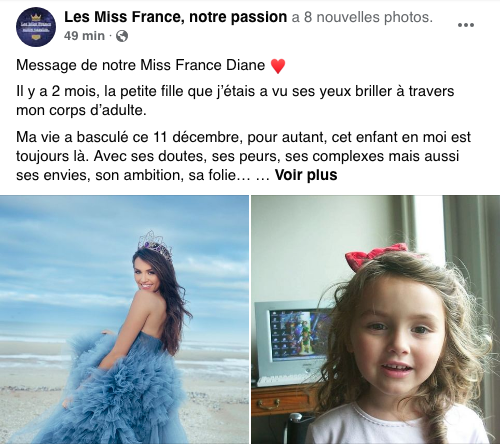500x446 pixels.
Task: Open the Les Miss France round avatar
Action: (36, 27)
